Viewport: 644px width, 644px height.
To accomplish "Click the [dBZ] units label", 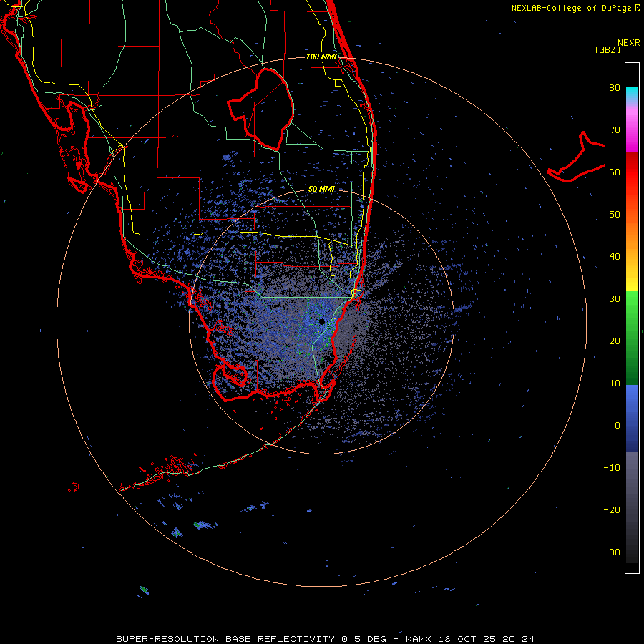I will tap(608, 49).
